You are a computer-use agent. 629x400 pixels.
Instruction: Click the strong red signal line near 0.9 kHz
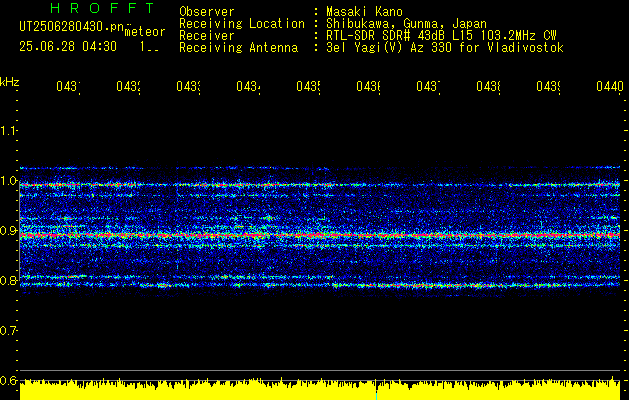pyautogui.click(x=320, y=235)
